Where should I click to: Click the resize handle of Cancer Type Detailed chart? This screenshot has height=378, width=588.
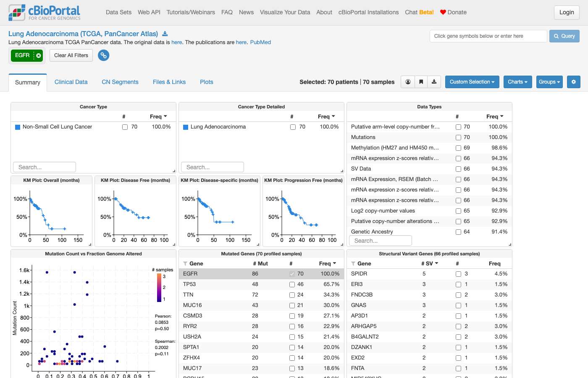point(342,171)
